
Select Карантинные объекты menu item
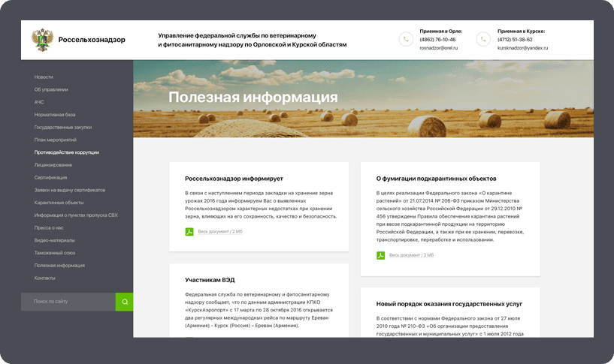[x=59, y=203]
